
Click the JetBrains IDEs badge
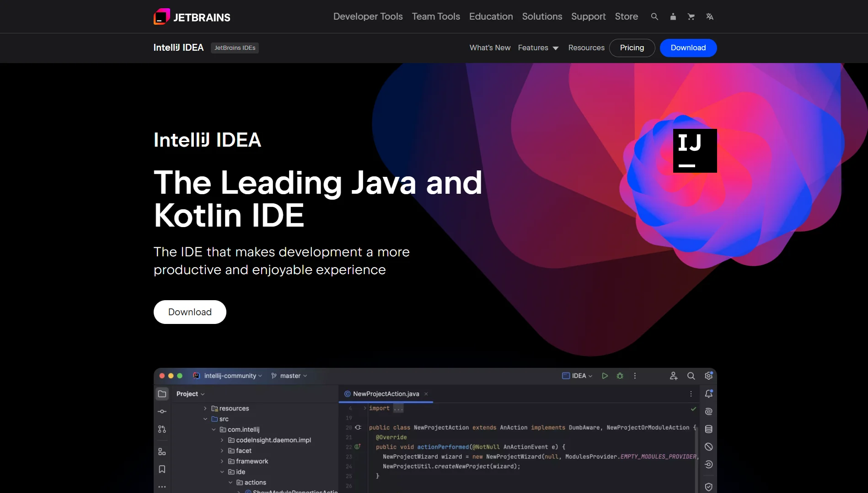pyautogui.click(x=235, y=48)
